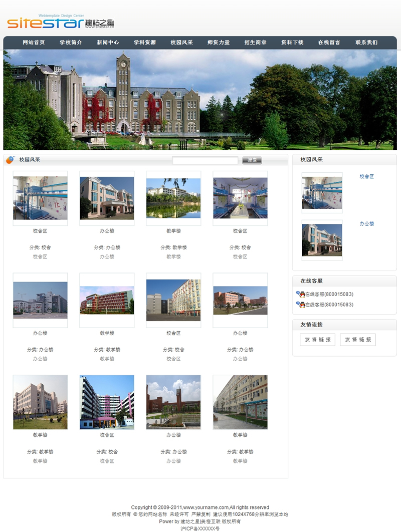Click the sidebar 办公楼 text link

367,224
